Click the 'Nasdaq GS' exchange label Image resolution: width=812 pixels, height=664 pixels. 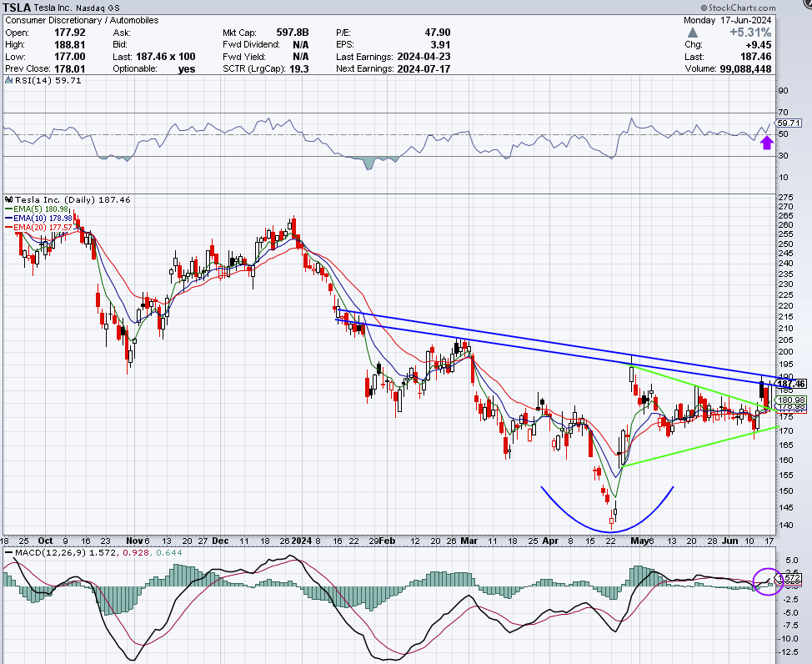[x=98, y=8]
